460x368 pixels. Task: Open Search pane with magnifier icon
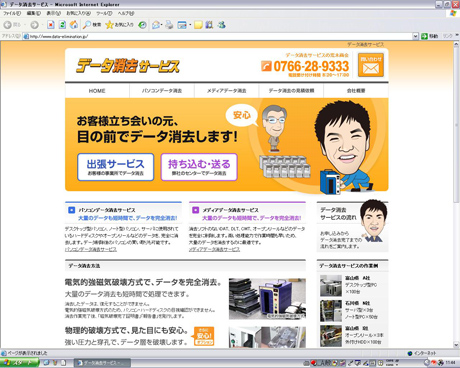[87, 25]
